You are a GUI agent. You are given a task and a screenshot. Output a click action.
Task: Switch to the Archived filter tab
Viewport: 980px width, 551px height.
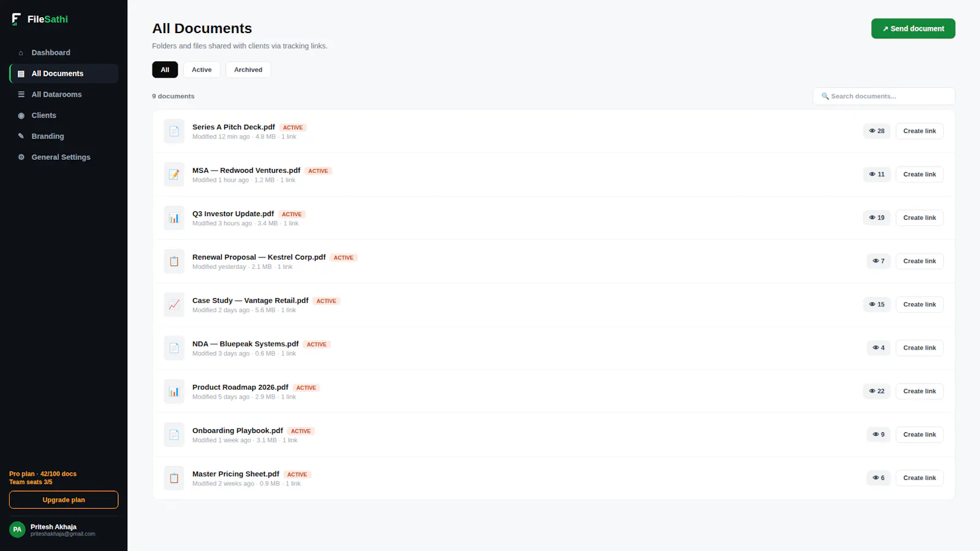(x=248, y=70)
